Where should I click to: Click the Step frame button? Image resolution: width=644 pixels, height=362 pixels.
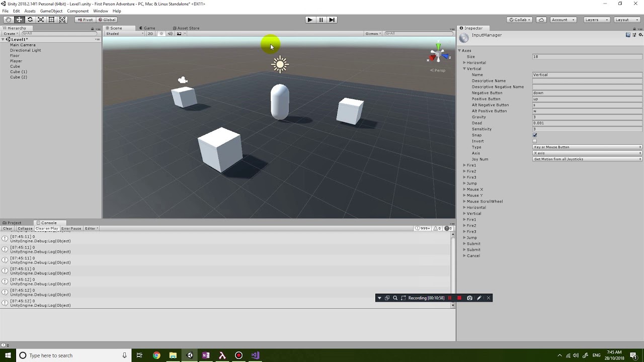[x=332, y=20]
